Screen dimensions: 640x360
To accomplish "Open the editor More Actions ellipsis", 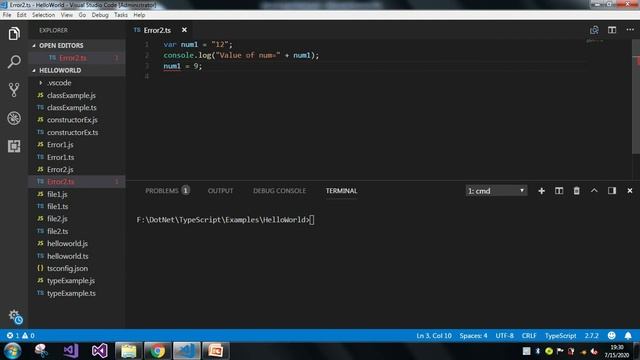I will pyautogui.click(x=630, y=30).
